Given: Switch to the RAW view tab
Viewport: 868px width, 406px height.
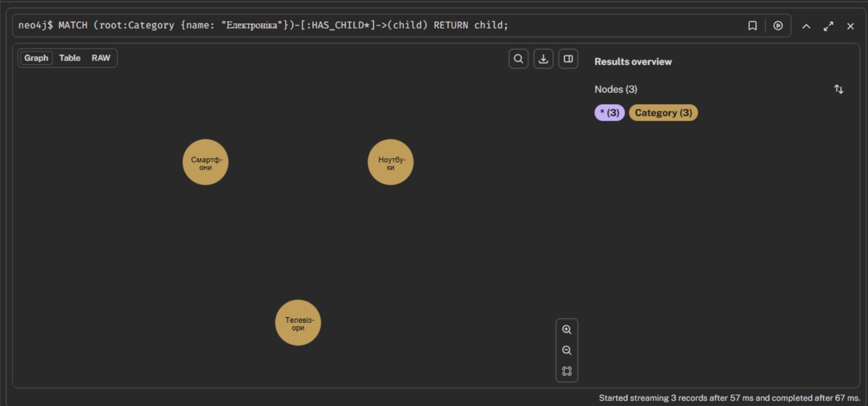Looking at the screenshot, I should click(101, 58).
